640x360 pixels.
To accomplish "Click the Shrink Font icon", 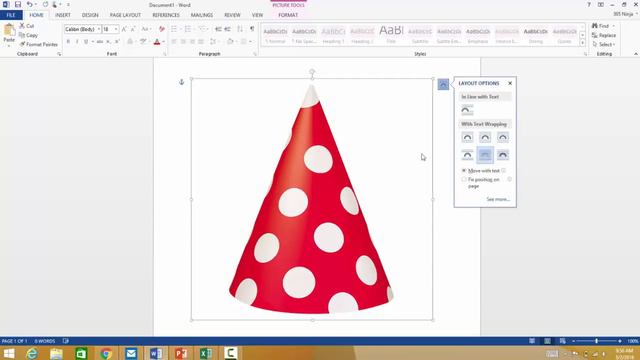I will [x=133, y=29].
